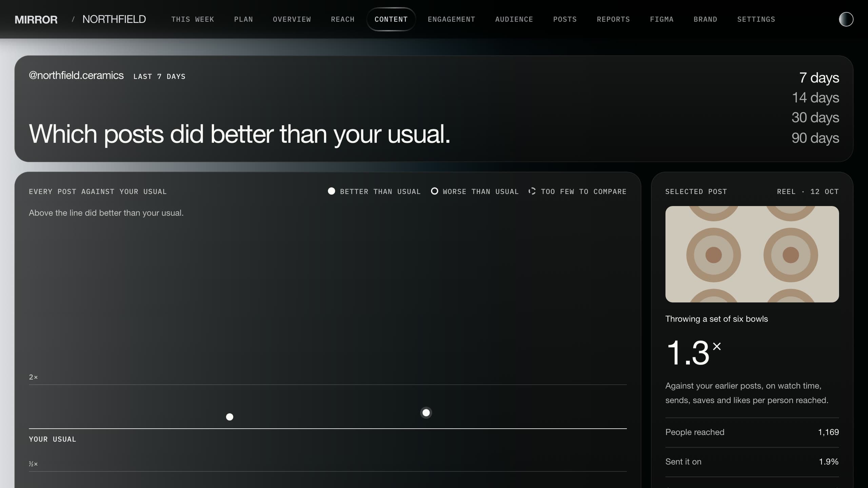Click the Better than usual legend dot
Image resolution: width=868 pixels, height=488 pixels.
331,191
